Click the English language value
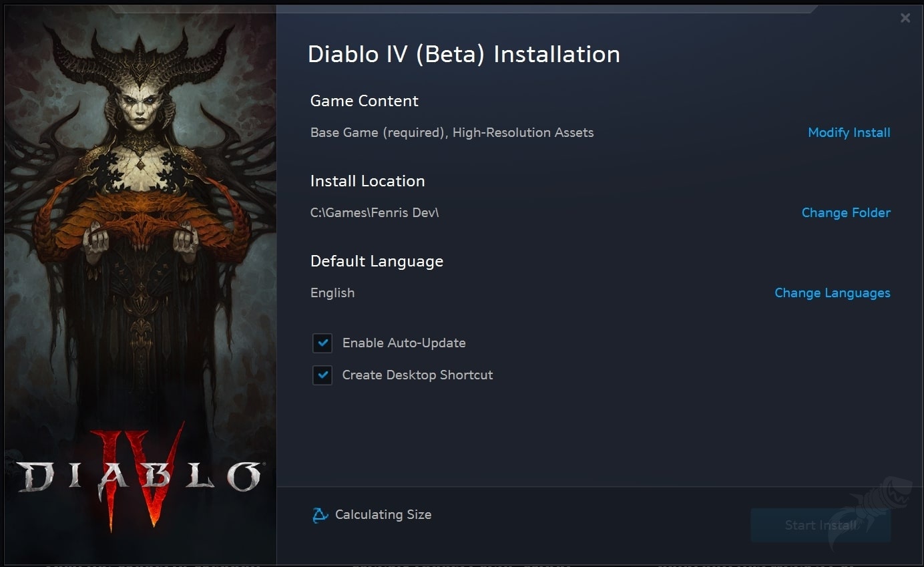The width and height of the screenshot is (924, 567). point(332,293)
